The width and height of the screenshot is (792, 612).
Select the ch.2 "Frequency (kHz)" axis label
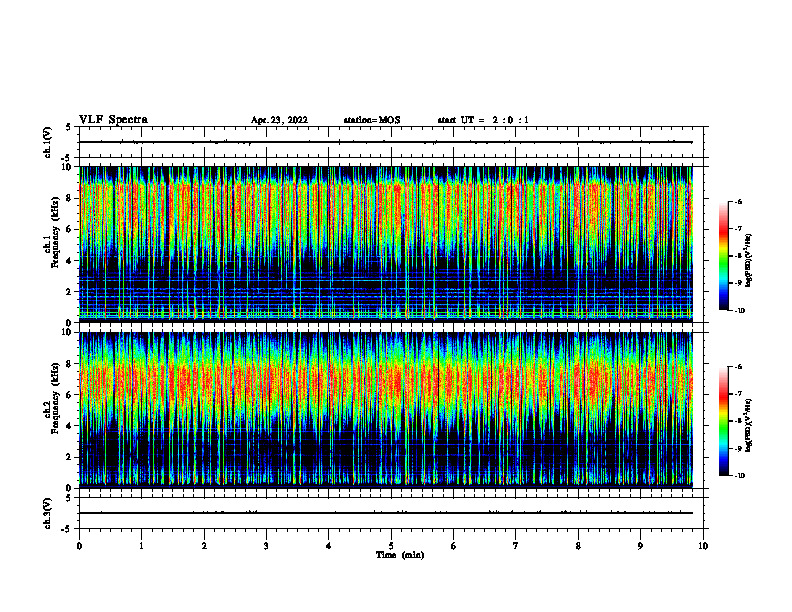coord(55,398)
